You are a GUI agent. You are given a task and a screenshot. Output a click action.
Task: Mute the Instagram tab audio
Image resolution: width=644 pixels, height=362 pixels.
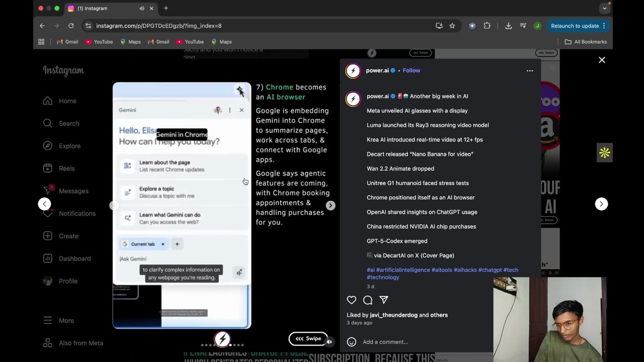click(x=141, y=9)
